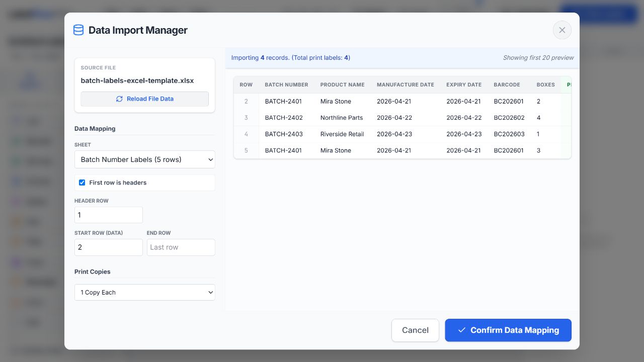Click expiry date 2026-04-23
Image resolution: width=644 pixels, height=362 pixels.
[463, 134]
